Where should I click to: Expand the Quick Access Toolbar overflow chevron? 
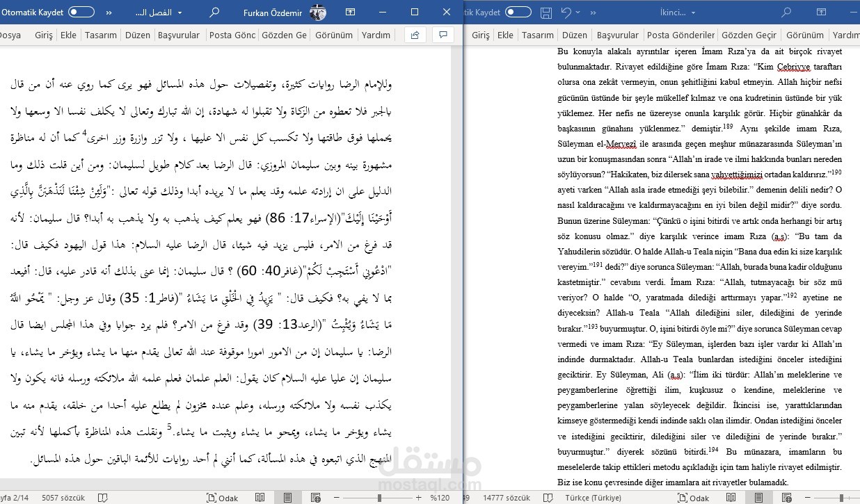(x=111, y=12)
